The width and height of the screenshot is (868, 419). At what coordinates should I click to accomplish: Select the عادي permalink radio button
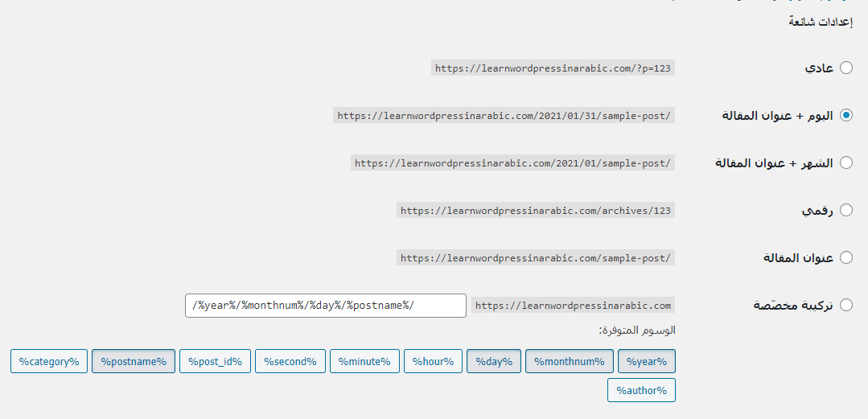pos(845,68)
